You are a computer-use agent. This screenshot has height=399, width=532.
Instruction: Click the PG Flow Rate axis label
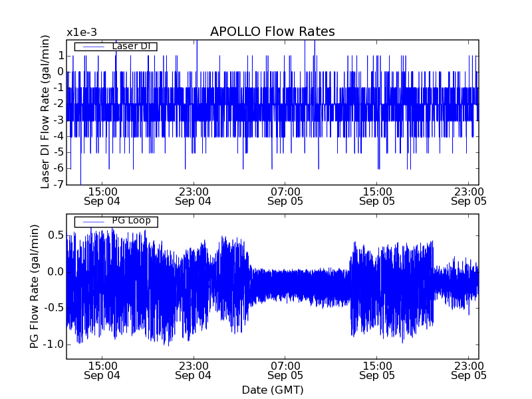(35, 287)
